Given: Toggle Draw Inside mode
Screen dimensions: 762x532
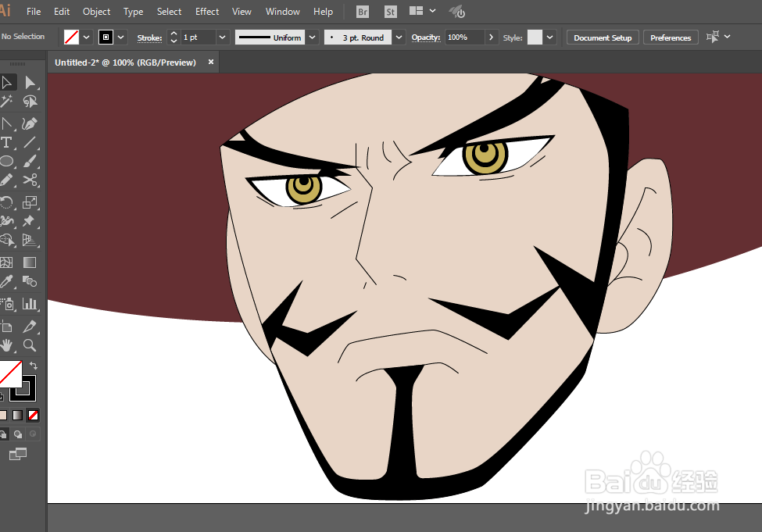Looking at the screenshot, I should coord(33,434).
